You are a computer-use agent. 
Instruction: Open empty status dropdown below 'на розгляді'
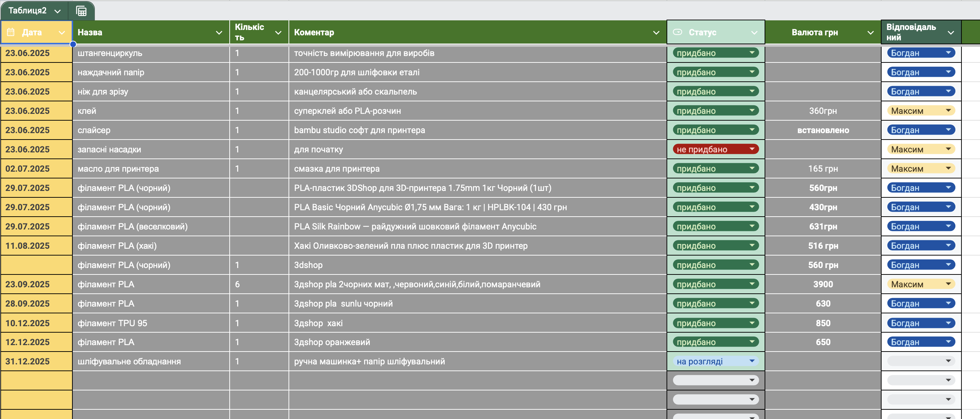coord(716,380)
